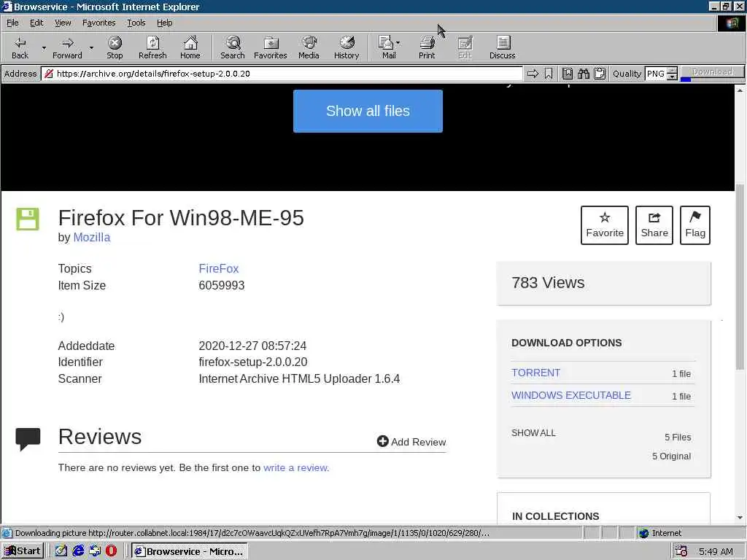The height and width of the screenshot is (560, 747).
Task: Click SHOW ALL download options
Action: coord(533,433)
